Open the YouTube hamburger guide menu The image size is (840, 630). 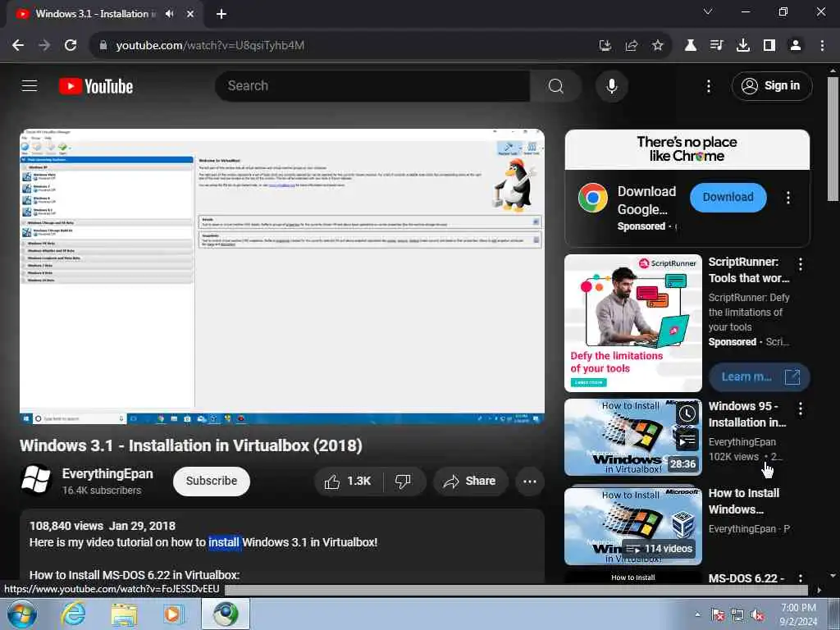(x=30, y=85)
